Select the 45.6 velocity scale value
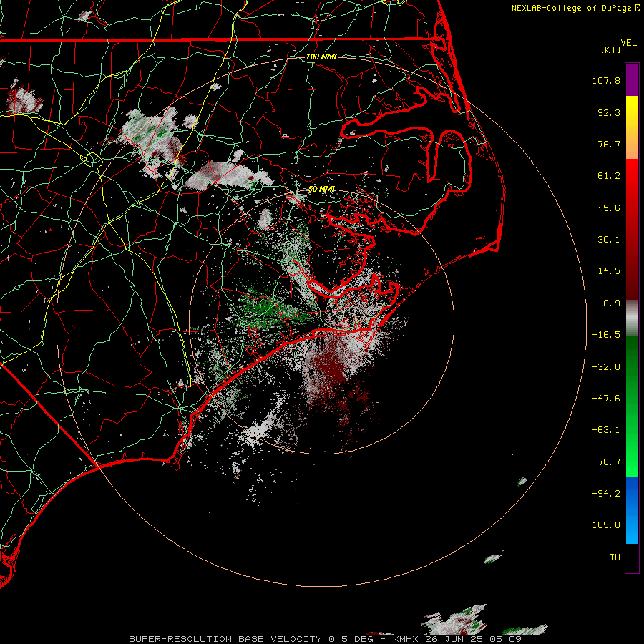 tap(609, 208)
